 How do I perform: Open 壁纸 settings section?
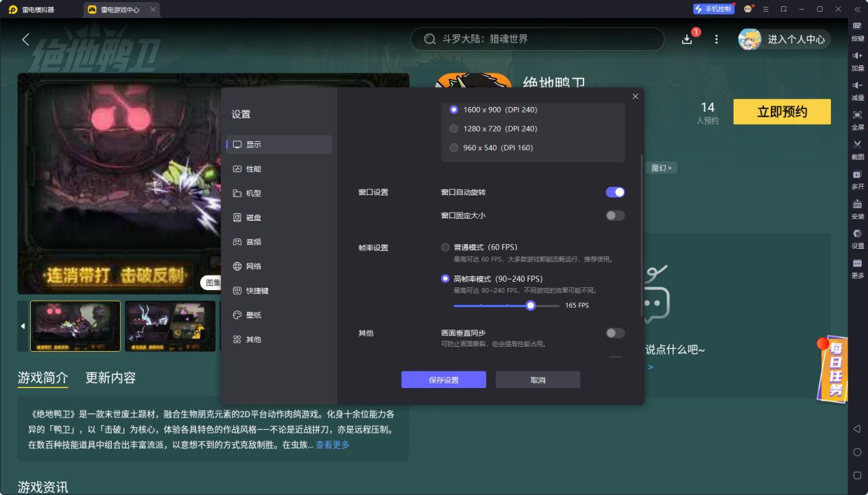click(x=279, y=315)
